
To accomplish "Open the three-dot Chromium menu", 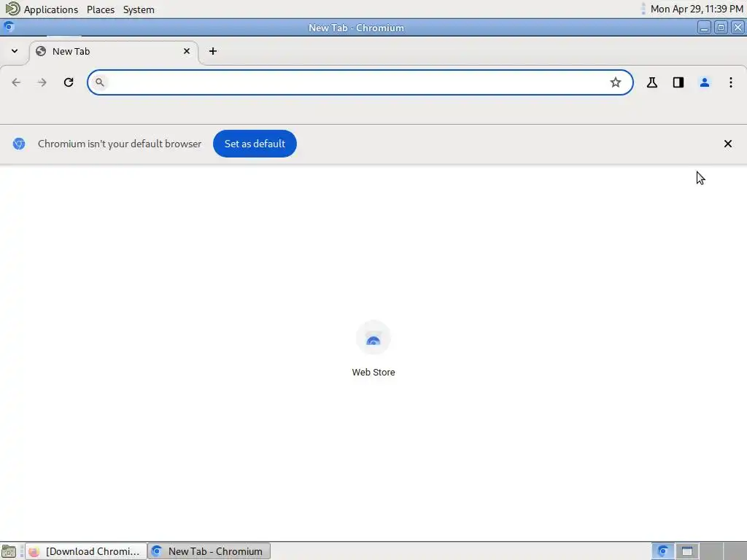I will pyautogui.click(x=731, y=82).
